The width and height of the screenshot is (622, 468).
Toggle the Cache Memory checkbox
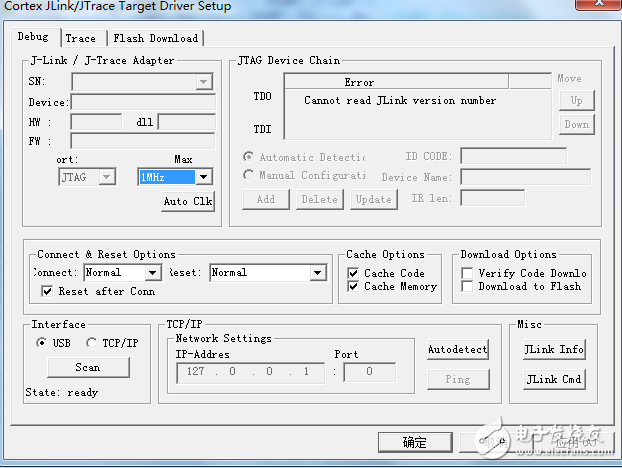(353, 286)
